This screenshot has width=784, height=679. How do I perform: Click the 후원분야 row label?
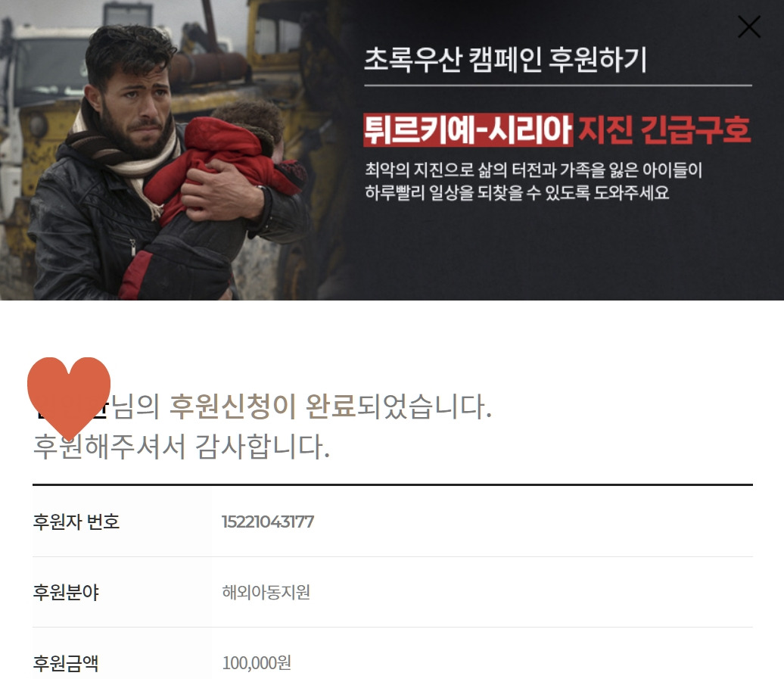click(66, 592)
